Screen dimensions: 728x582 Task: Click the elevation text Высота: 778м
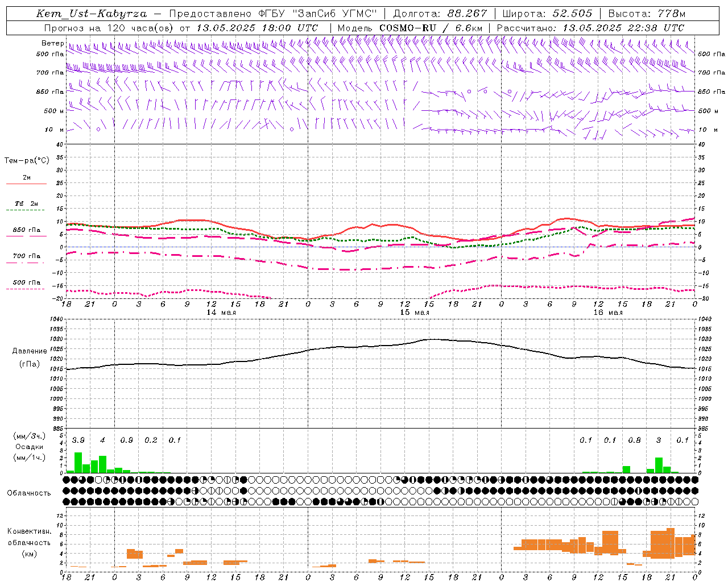647,14
